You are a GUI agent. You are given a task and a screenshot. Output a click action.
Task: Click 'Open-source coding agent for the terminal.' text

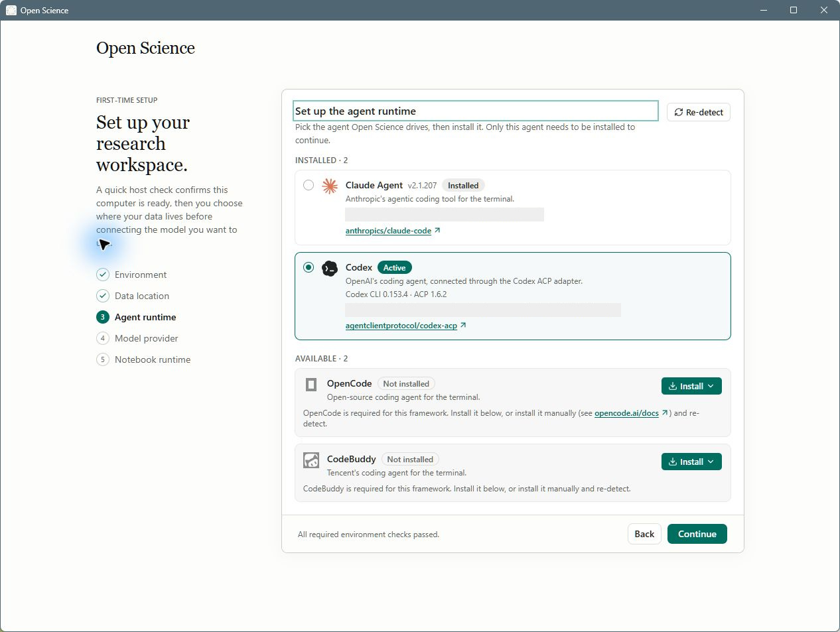pos(403,397)
